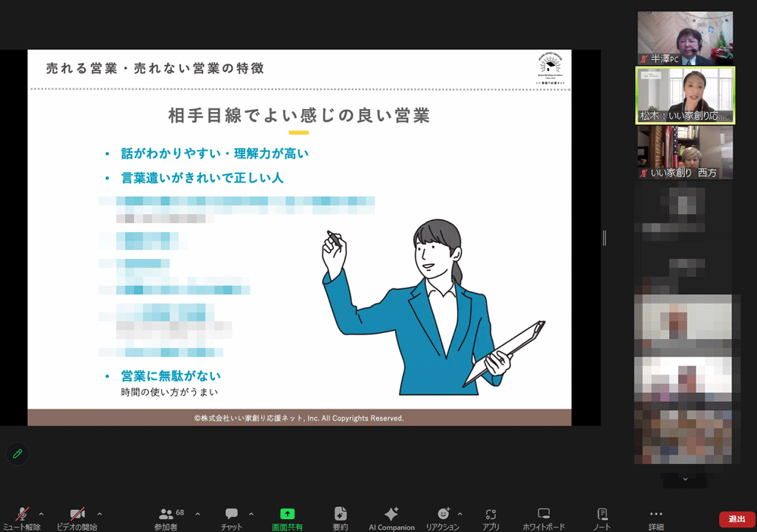This screenshot has width=757, height=532.
Task: Open the アプリ apps icon
Action: pos(491,515)
